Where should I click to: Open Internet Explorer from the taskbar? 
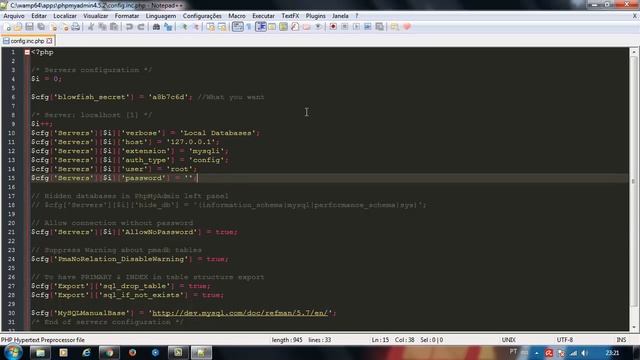[x=86, y=353]
